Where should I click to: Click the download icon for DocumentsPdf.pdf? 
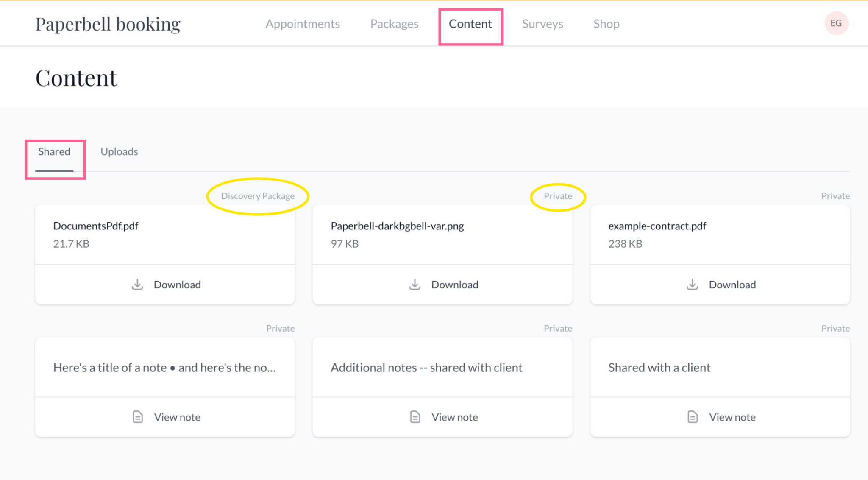[137, 285]
